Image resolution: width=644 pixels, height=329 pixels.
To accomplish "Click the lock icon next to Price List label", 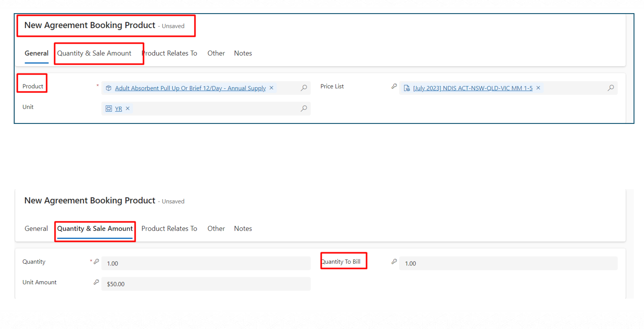I will 394,86.
